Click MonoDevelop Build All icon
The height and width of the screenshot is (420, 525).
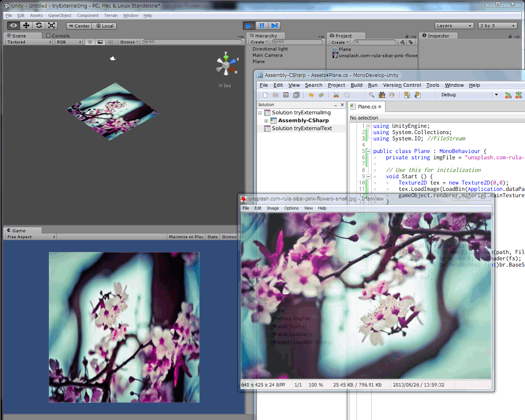coord(508,95)
